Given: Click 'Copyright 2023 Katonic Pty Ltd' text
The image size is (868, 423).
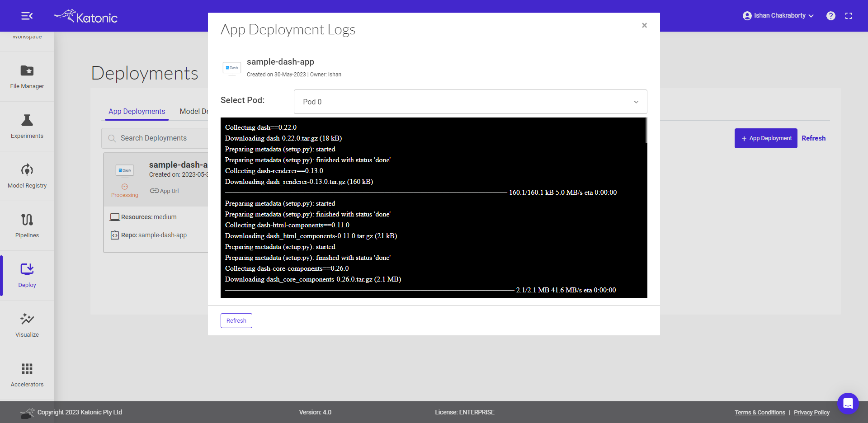Looking at the screenshot, I should point(80,412).
